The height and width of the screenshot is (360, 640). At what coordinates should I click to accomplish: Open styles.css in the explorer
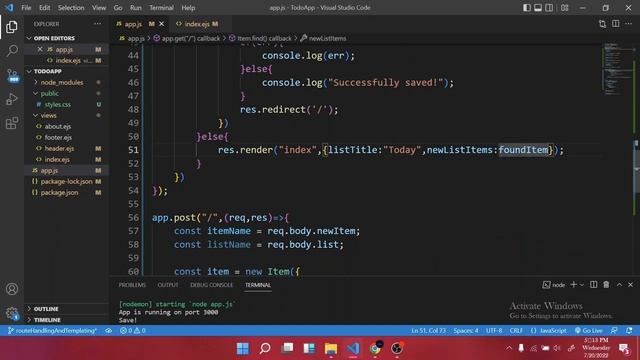(x=58, y=104)
